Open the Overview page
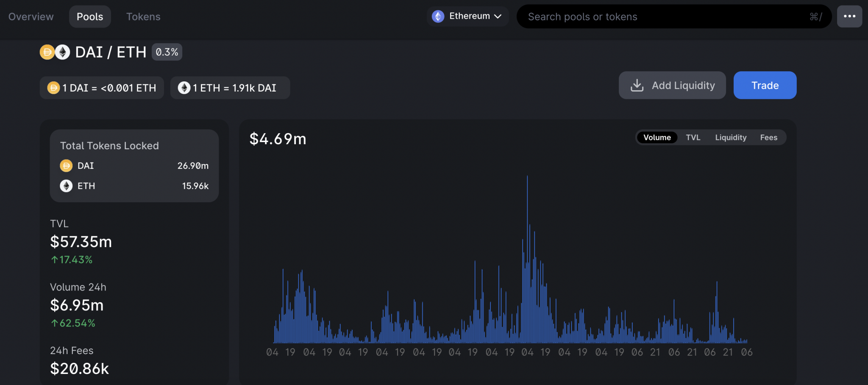Screen dimensions: 868x385 click(x=30, y=16)
